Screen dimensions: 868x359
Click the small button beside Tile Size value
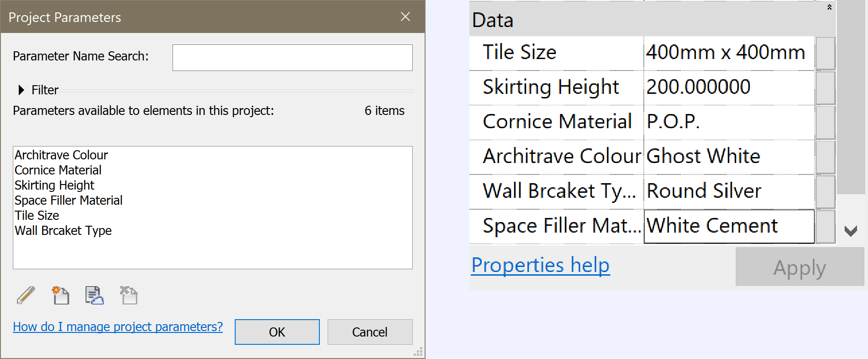(825, 53)
